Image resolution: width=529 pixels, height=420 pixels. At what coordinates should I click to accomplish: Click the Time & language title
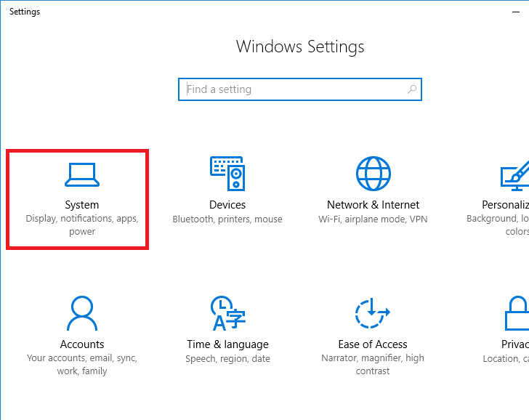(227, 344)
